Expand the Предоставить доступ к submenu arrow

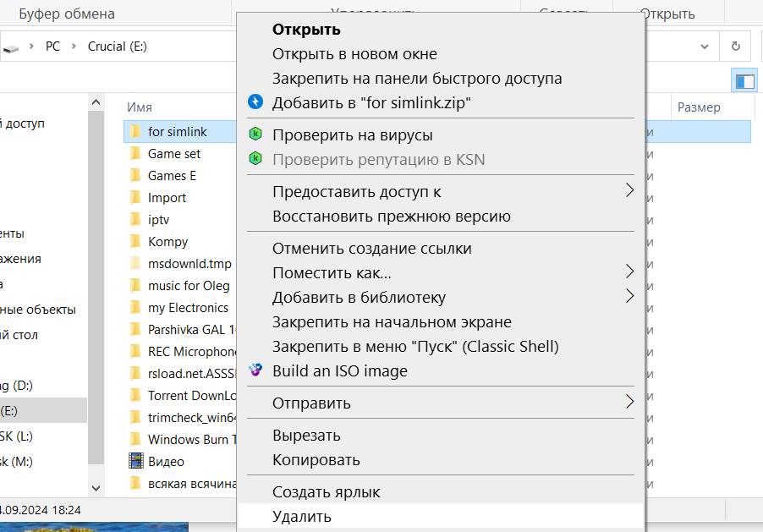point(629,190)
